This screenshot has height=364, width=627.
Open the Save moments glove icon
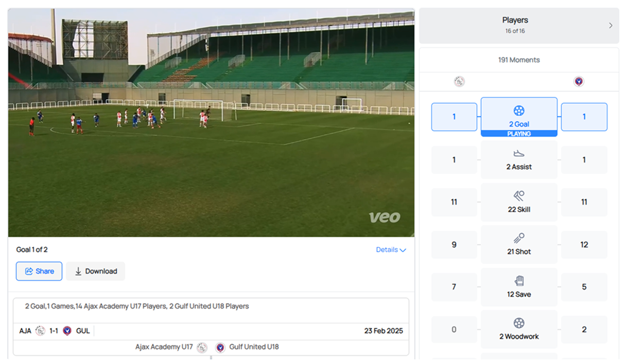coord(519,281)
